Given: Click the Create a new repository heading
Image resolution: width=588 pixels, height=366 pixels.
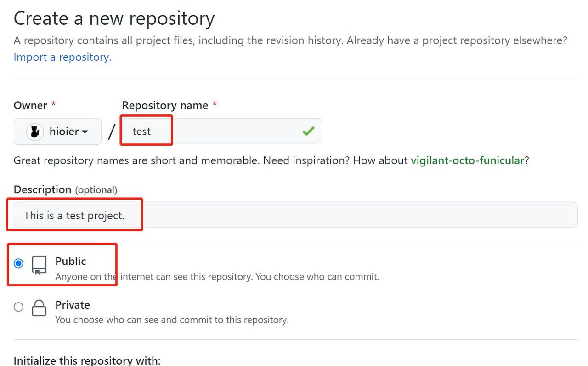Looking at the screenshot, I should [114, 19].
